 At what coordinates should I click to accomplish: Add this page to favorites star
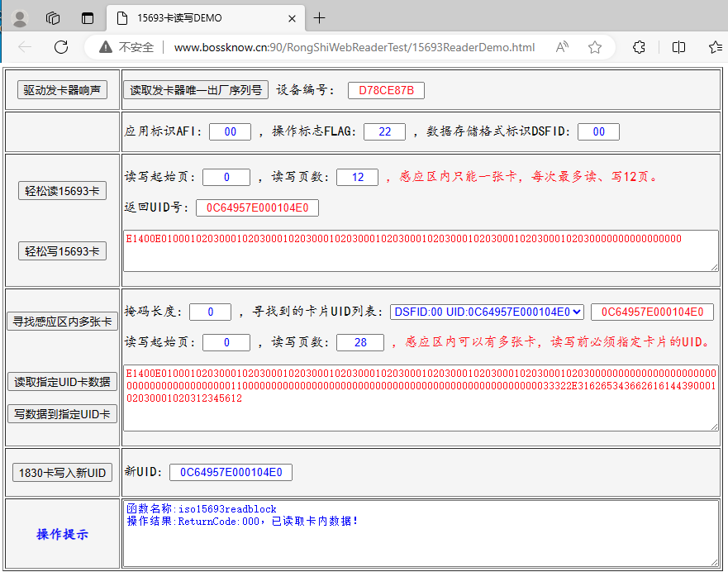[x=595, y=47]
